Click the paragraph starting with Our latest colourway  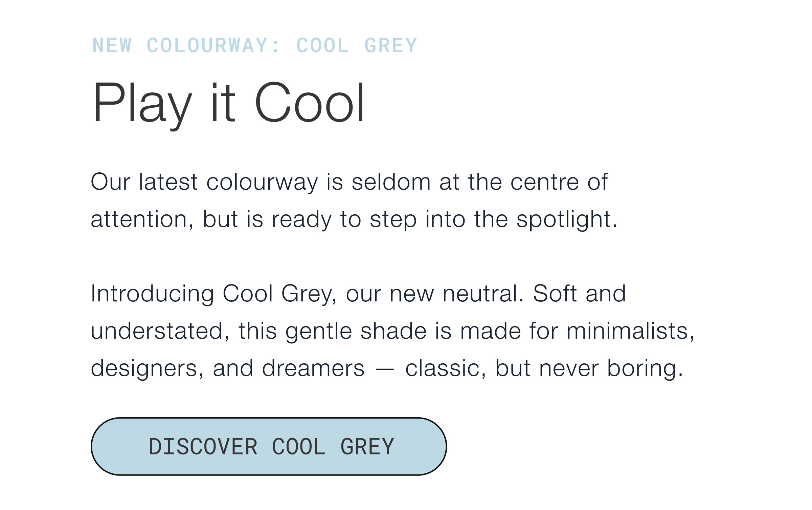coord(354,200)
